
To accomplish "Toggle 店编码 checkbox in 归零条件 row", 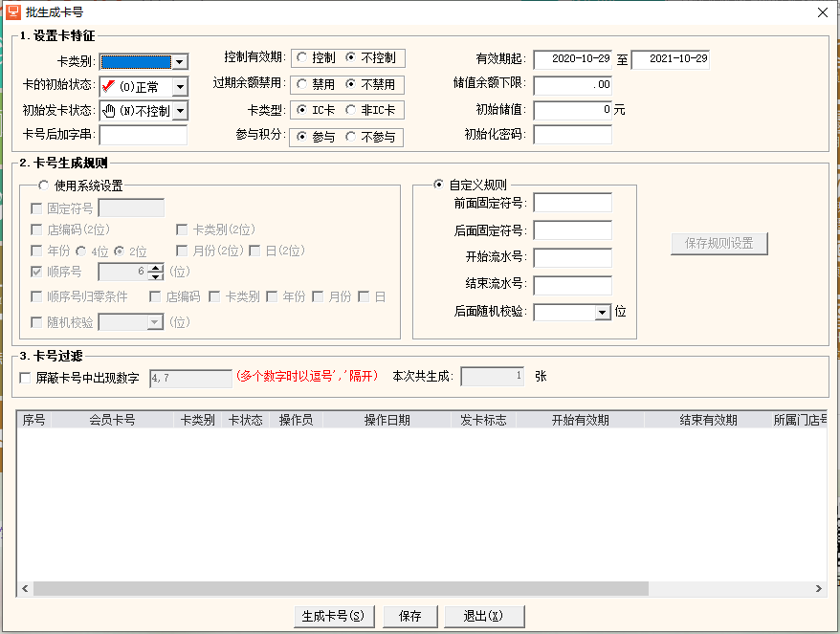I will (155, 296).
